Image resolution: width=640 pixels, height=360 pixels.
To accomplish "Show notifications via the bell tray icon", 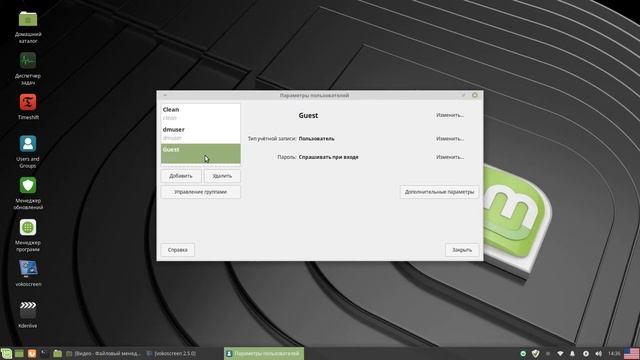I will 572,353.
